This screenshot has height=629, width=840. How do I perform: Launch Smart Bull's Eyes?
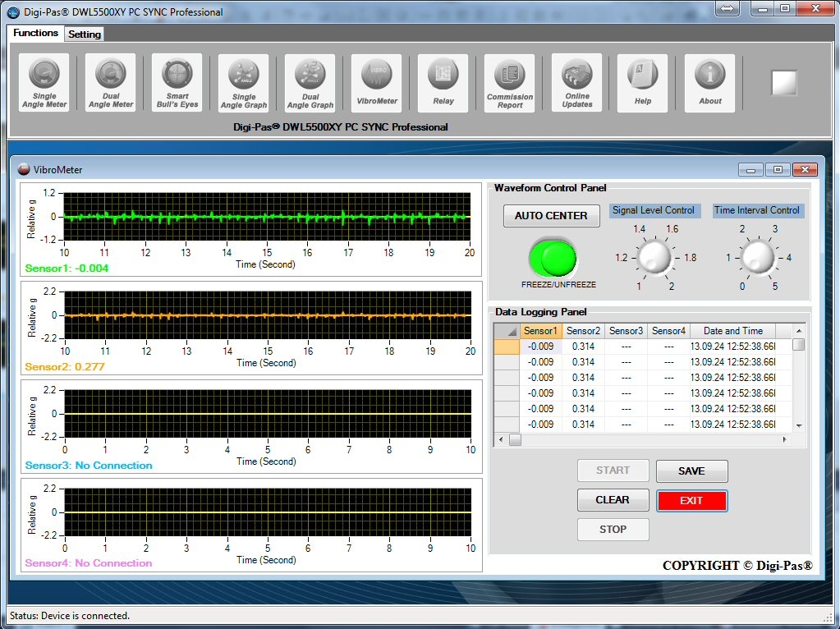pos(177,82)
